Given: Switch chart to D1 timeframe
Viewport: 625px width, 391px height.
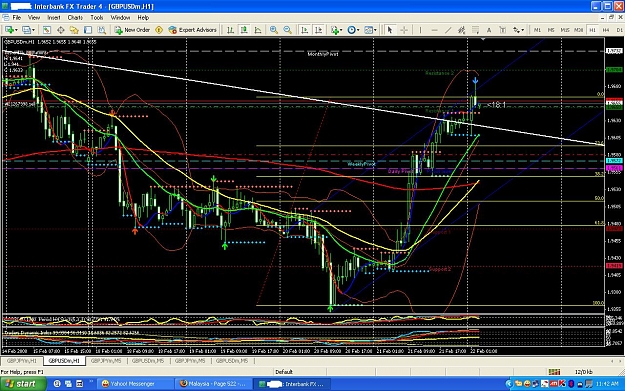Looking at the screenshot, I should [x=619, y=30].
